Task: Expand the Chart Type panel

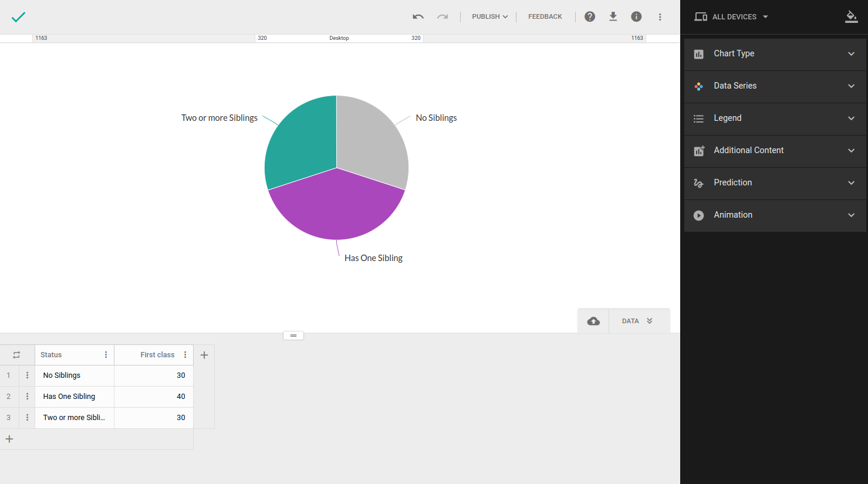Action: coord(775,53)
